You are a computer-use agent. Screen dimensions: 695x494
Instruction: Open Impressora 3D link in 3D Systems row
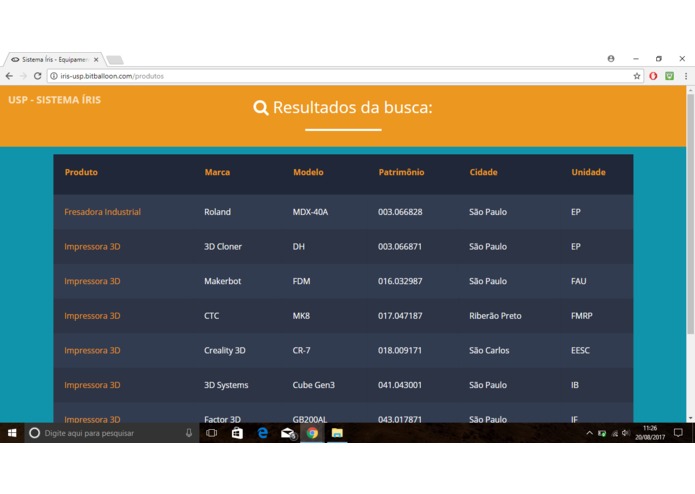[92, 385]
